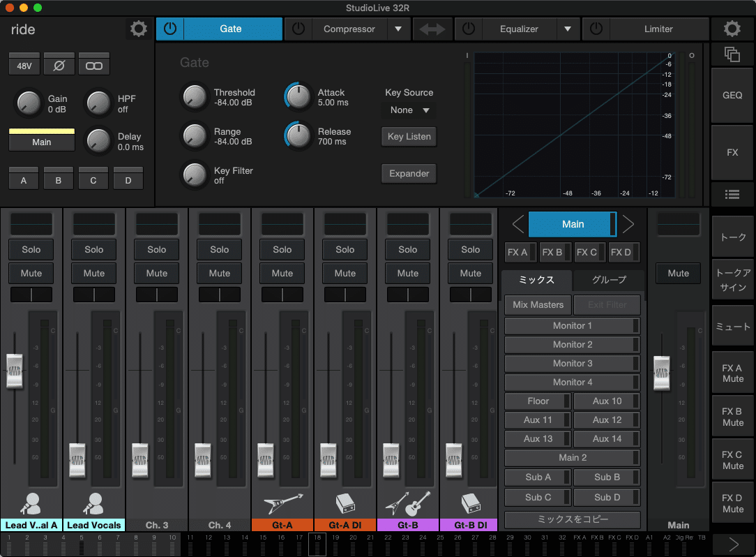Click ミックスをコピー button
The height and width of the screenshot is (557, 756).
point(573,519)
